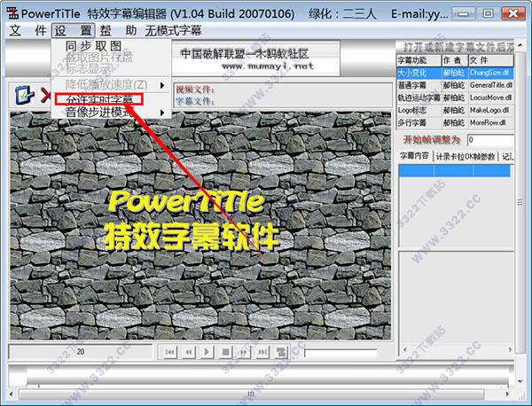Click MoreRow.dll file cell
Image resolution: width=532 pixels, height=406 pixels.
[x=491, y=122]
